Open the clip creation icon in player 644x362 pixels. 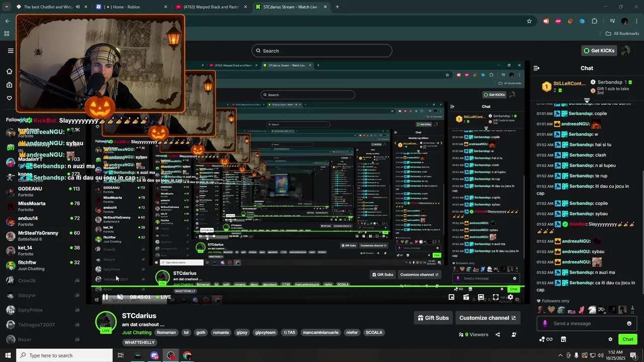point(466,297)
